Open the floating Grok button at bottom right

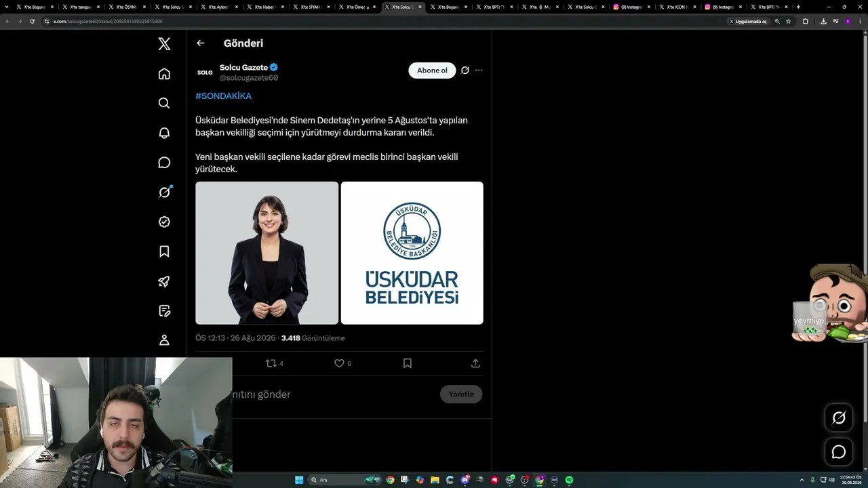[x=839, y=418]
